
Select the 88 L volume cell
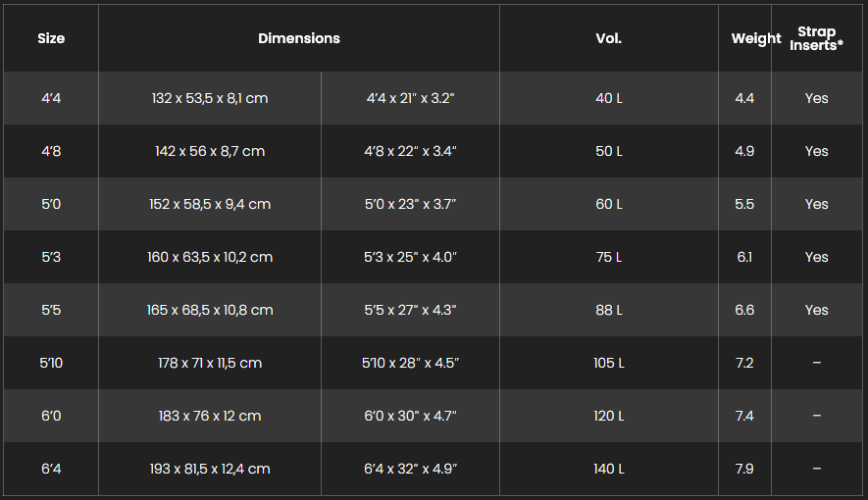pos(609,310)
